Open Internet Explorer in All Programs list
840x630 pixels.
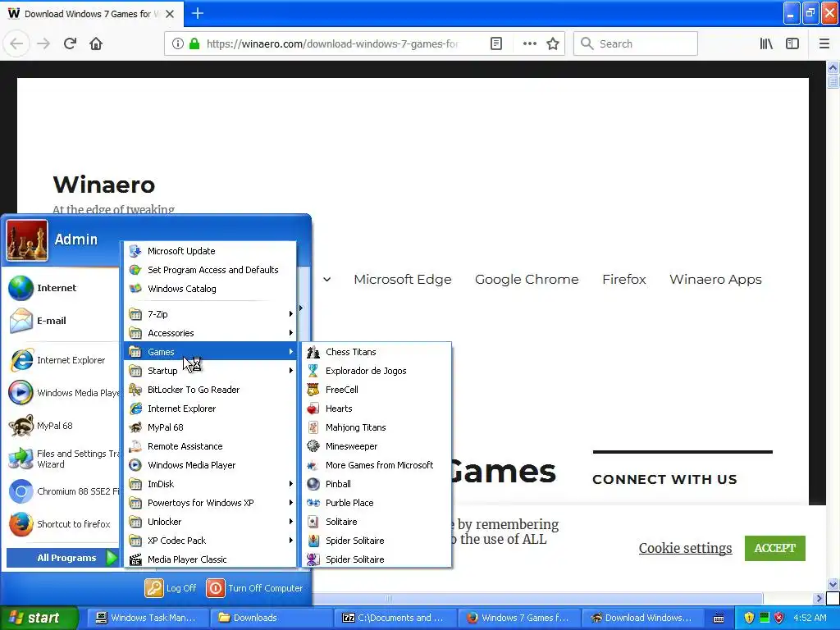(x=210, y=409)
